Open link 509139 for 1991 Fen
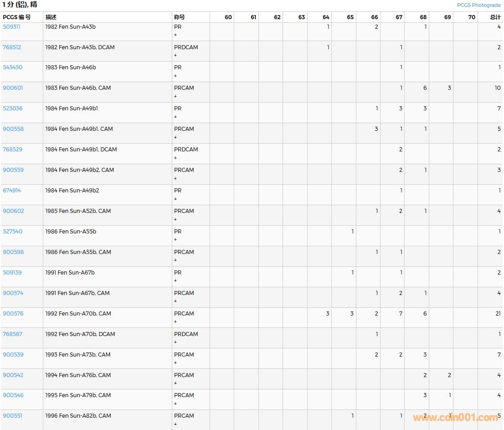The height and width of the screenshot is (430, 504). tap(12, 273)
